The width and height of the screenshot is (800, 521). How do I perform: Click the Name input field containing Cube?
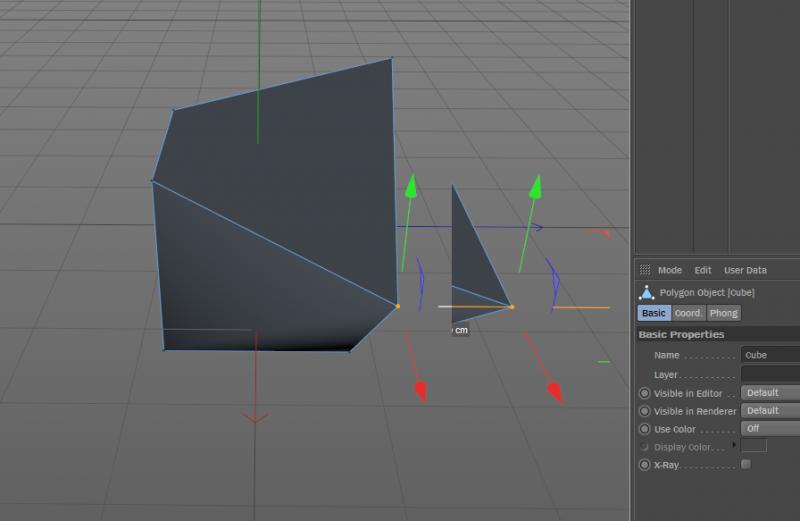pyautogui.click(x=770, y=355)
